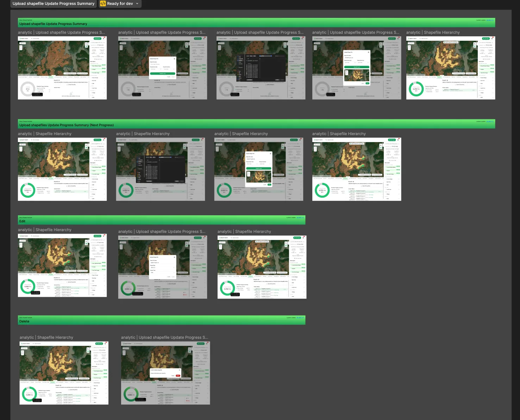Screen dimensions: 520x420
Task: Click frame label above the 1,250 Ha frame
Action: [x=433, y=32]
